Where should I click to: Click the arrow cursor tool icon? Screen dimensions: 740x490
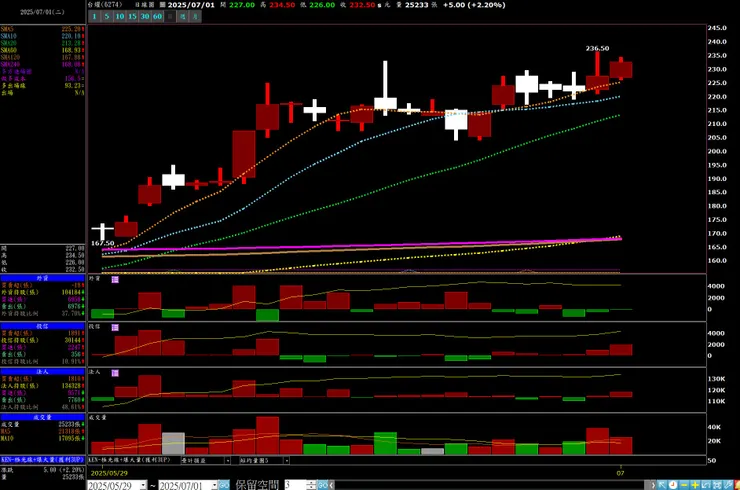point(662,485)
